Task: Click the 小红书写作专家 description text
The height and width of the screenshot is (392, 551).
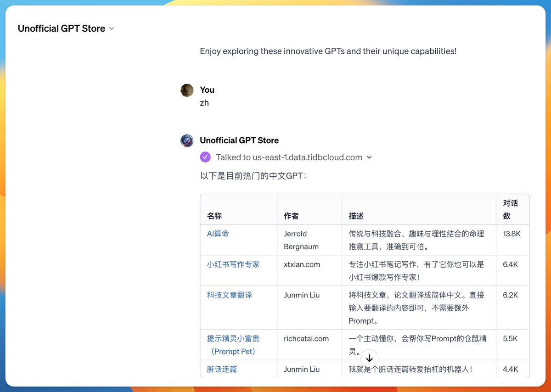Action: point(416,271)
